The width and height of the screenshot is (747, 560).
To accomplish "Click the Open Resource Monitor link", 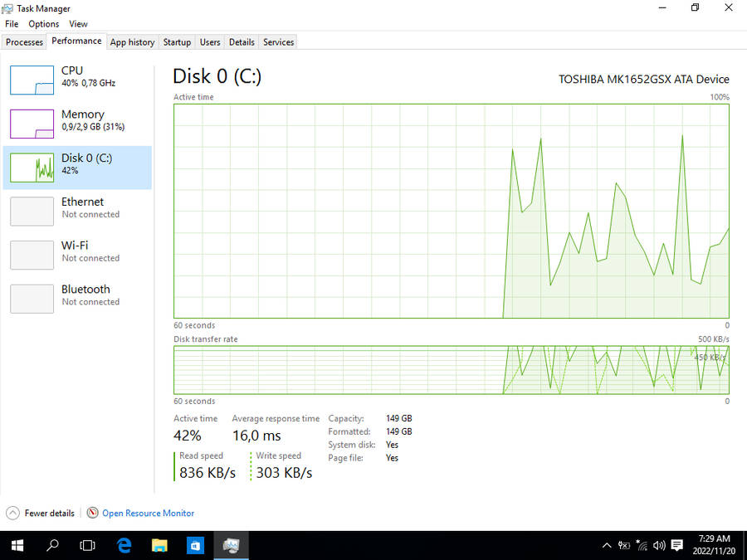I will click(148, 514).
